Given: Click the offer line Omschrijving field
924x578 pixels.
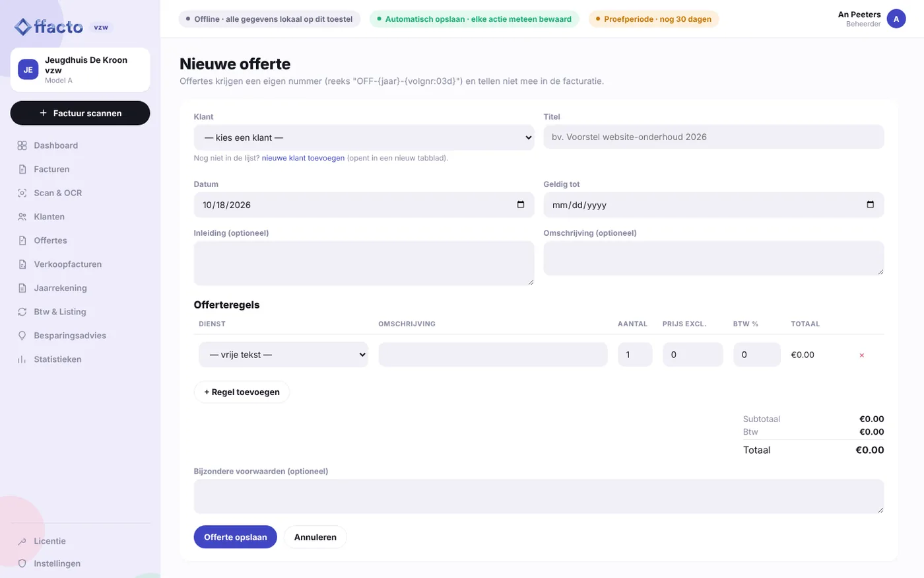Looking at the screenshot, I should (493, 355).
